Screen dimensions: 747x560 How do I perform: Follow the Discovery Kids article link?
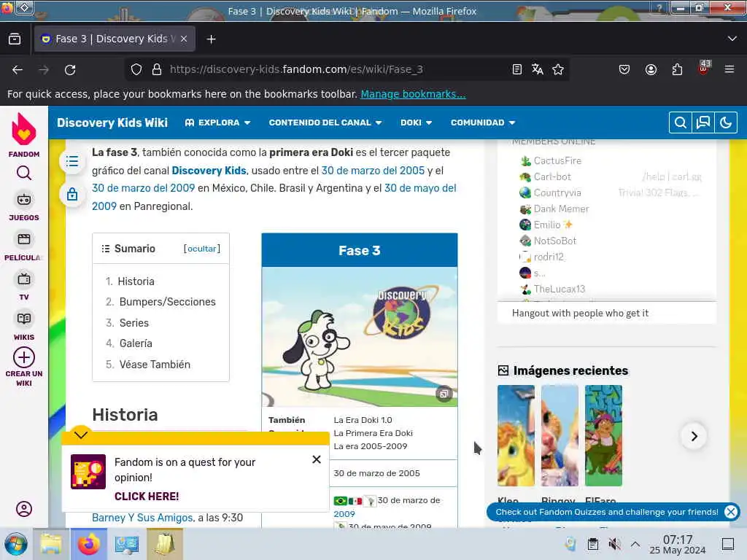pos(209,171)
